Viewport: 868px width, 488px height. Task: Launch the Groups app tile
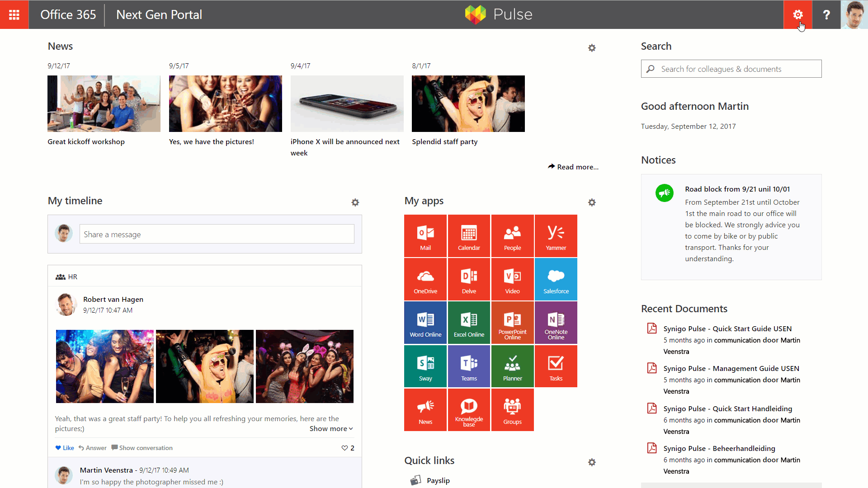click(x=513, y=410)
